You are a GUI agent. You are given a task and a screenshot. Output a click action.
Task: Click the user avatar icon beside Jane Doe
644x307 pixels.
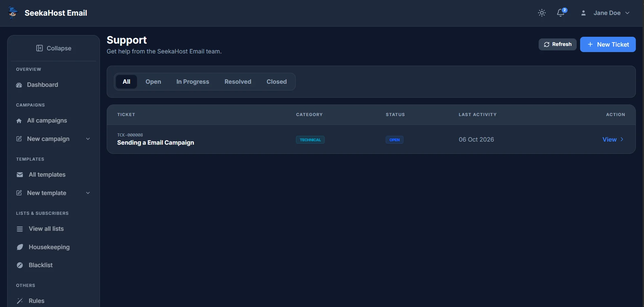583,13
